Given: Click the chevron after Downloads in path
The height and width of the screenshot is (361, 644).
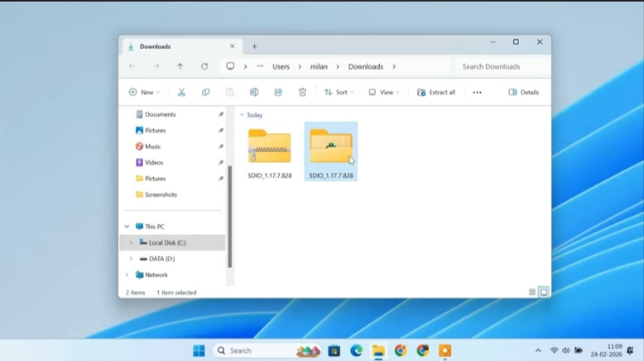Looking at the screenshot, I should click(394, 66).
